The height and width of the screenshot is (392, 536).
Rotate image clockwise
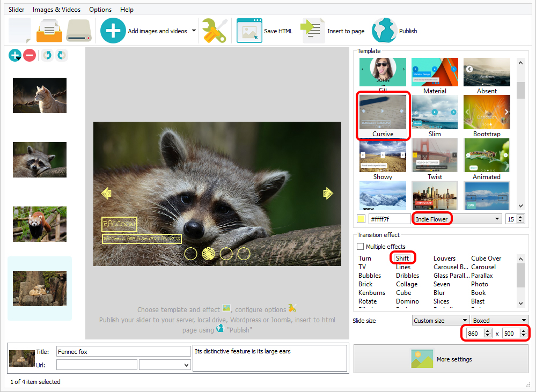(62, 55)
